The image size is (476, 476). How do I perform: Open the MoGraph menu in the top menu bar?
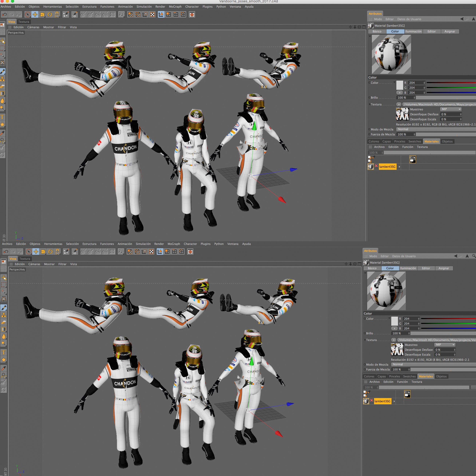[175, 7]
